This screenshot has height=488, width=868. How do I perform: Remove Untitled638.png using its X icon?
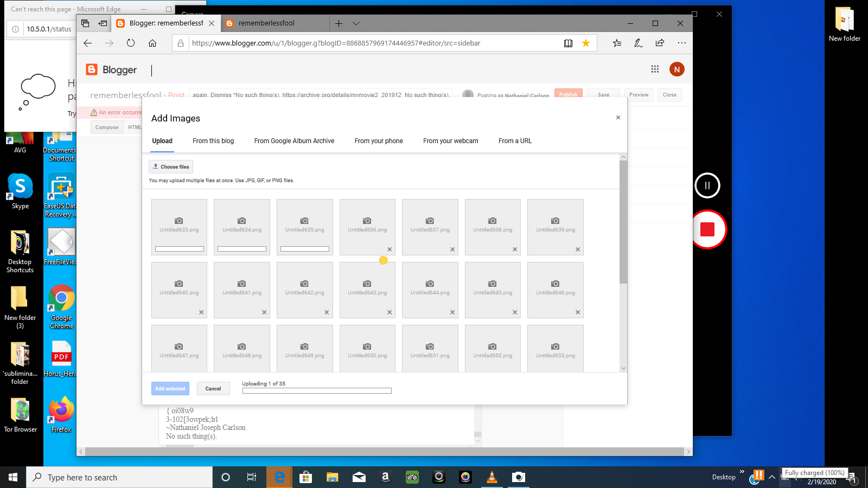tap(514, 249)
